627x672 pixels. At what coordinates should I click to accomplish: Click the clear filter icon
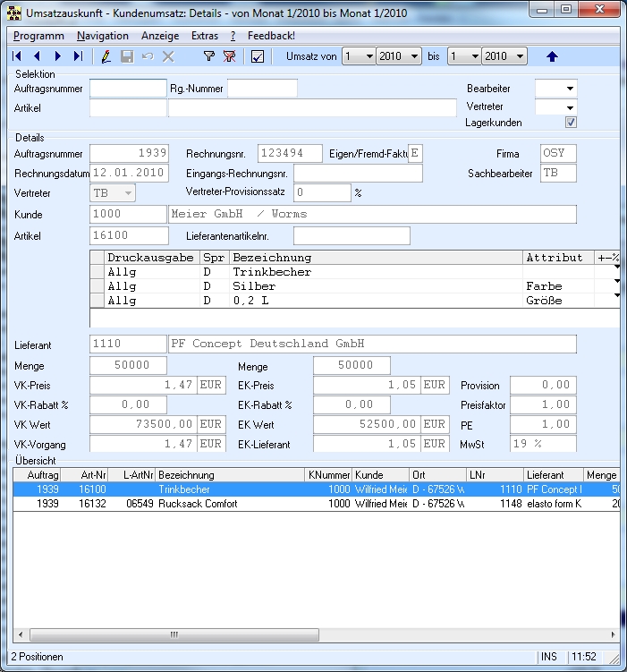coord(229,56)
